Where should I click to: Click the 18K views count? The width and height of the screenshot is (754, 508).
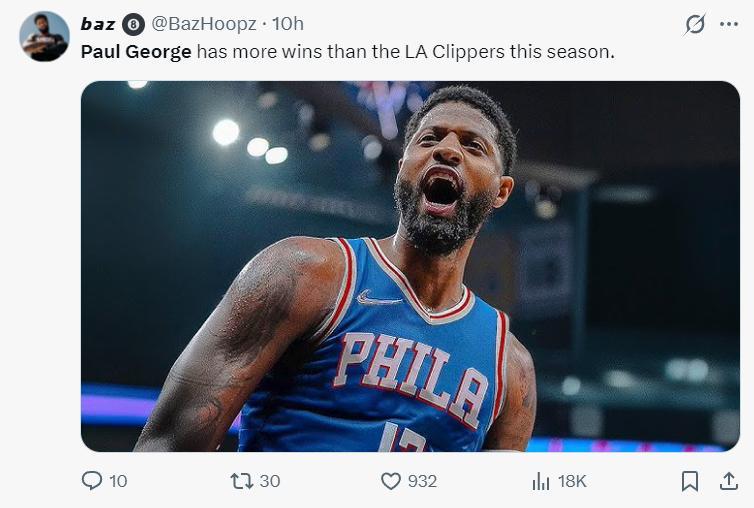point(572,481)
